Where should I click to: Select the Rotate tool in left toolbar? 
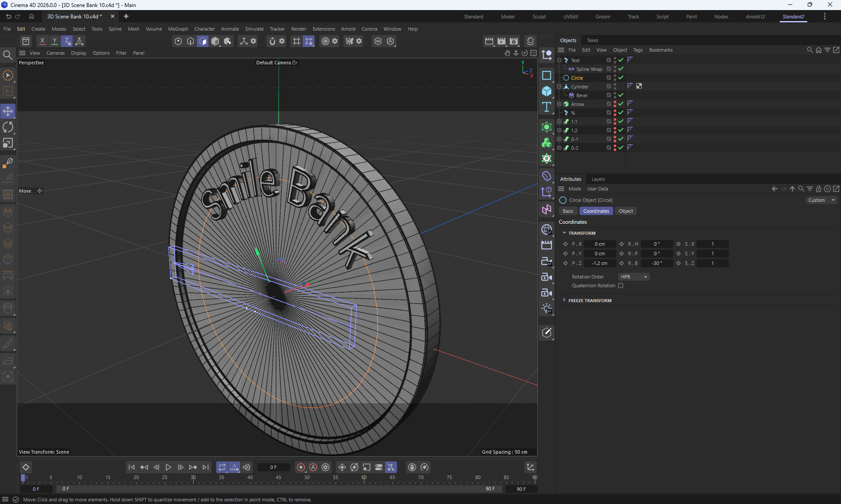[x=8, y=127]
